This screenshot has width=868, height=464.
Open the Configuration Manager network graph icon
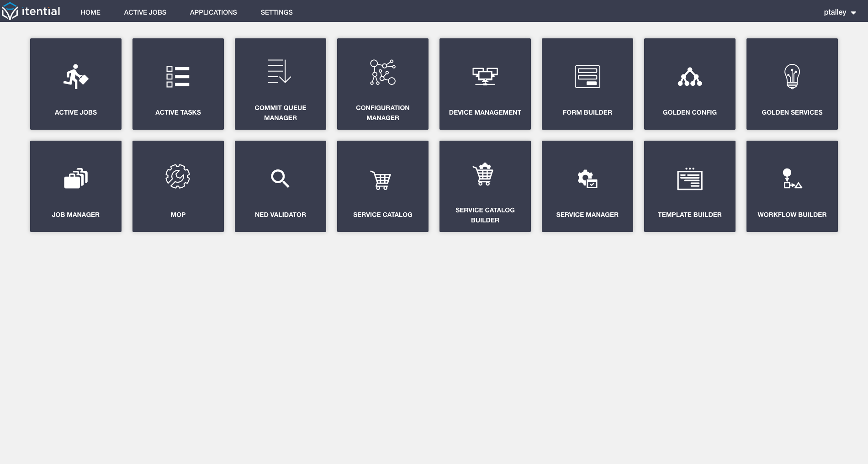coord(383,72)
